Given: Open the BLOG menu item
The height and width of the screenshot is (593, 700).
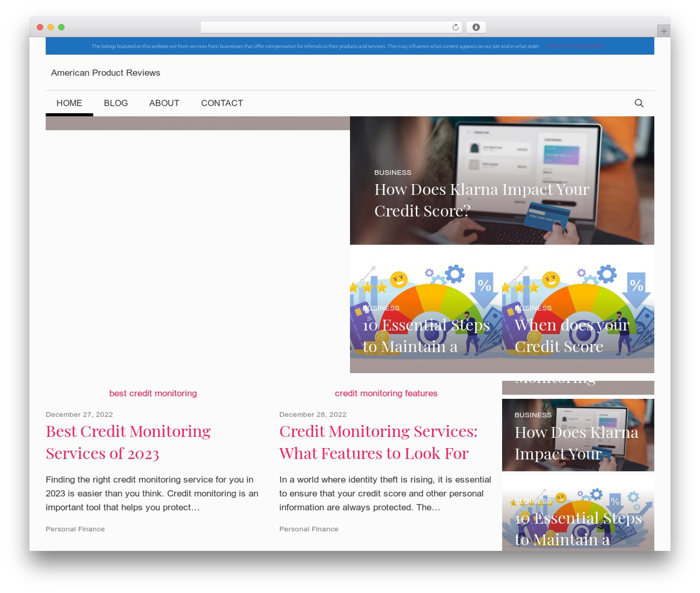Looking at the screenshot, I should coord(116,103).
